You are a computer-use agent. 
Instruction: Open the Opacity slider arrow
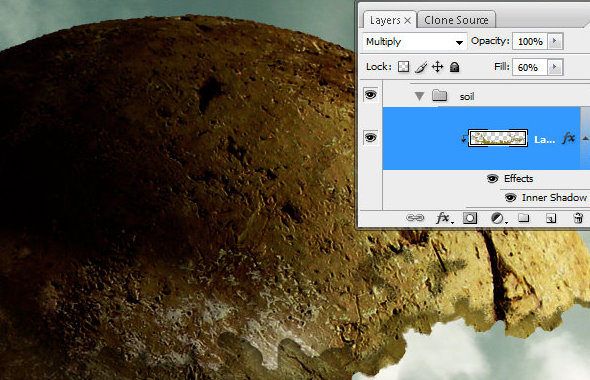click(x=555, y=41)
